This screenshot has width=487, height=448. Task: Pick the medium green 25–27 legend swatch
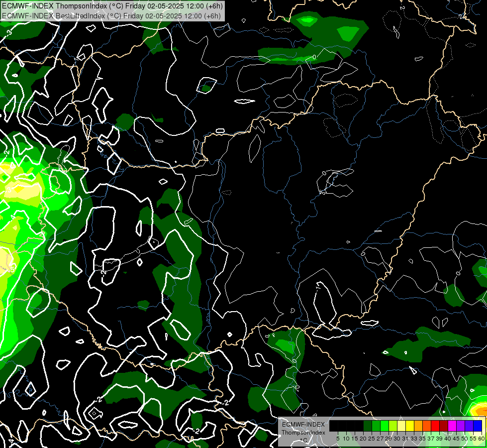(x=376, y=426)
